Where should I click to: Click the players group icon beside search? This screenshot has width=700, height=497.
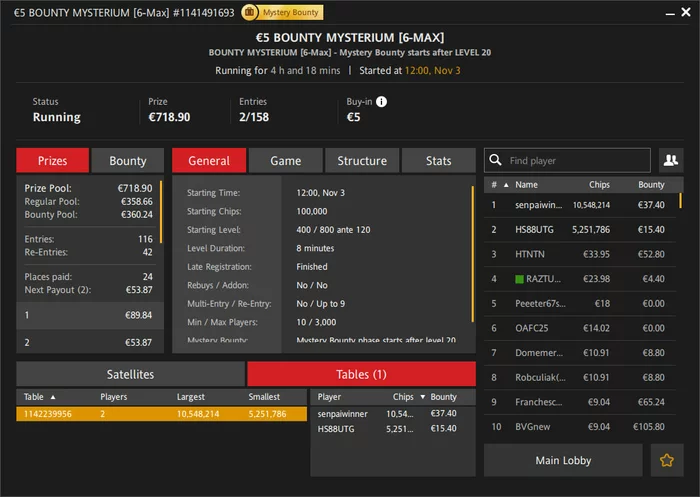(671, 160)
